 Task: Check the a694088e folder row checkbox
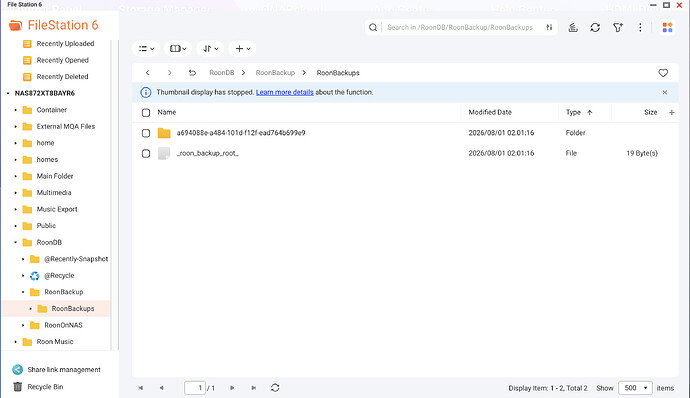tap(146, 133)
